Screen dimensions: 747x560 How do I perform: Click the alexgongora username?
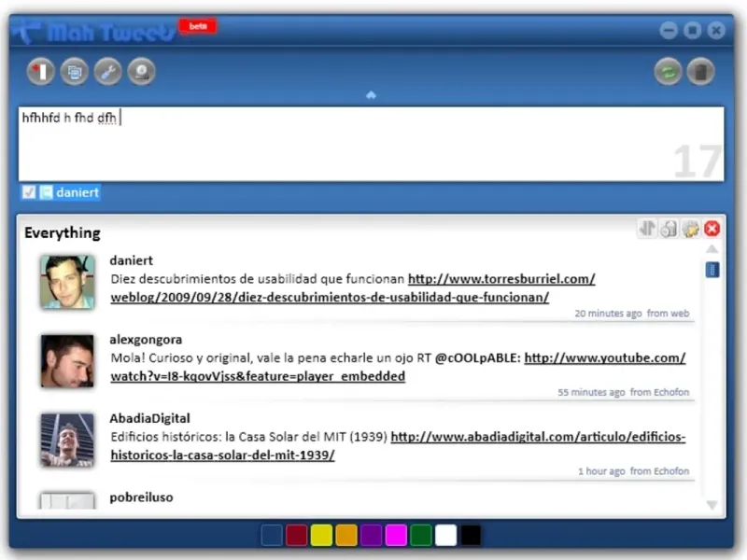pos(146,340)
